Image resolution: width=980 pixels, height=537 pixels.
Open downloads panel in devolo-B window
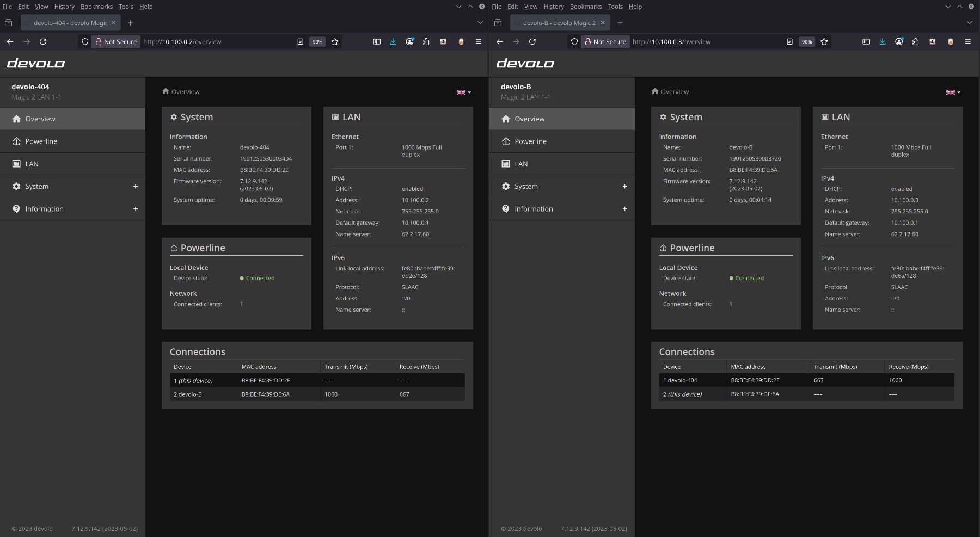(x=883, y=41)
